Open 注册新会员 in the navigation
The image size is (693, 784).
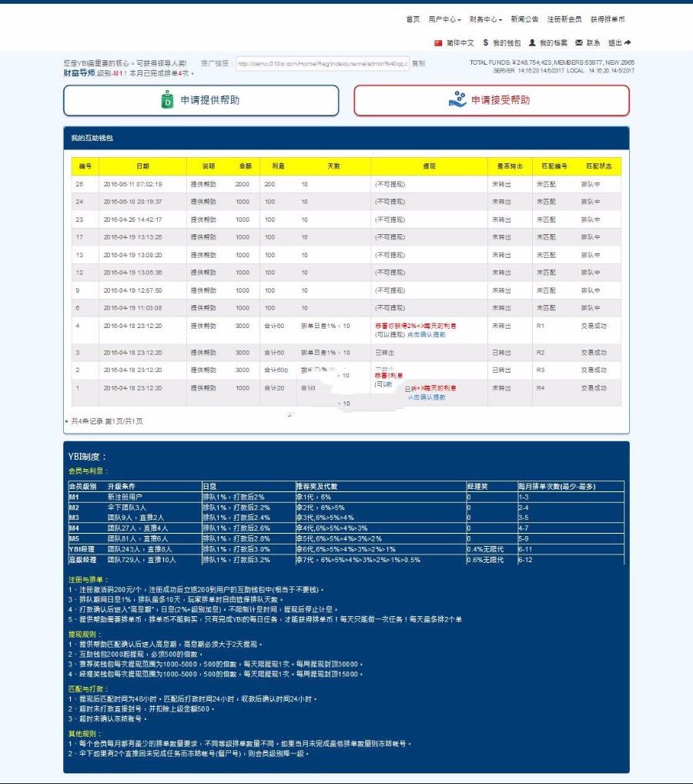(x=564, y=19)
